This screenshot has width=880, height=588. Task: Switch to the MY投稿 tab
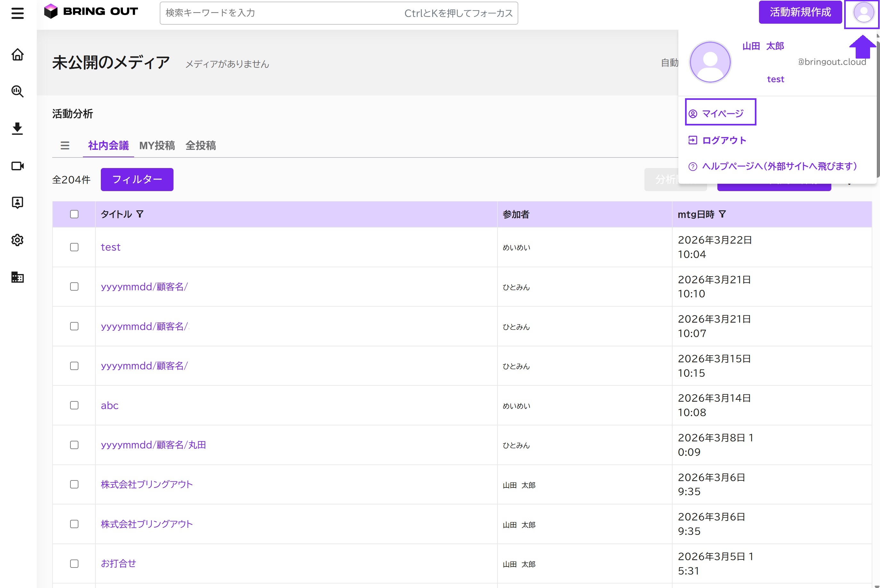pyautogui.click(x=157, y=146)
